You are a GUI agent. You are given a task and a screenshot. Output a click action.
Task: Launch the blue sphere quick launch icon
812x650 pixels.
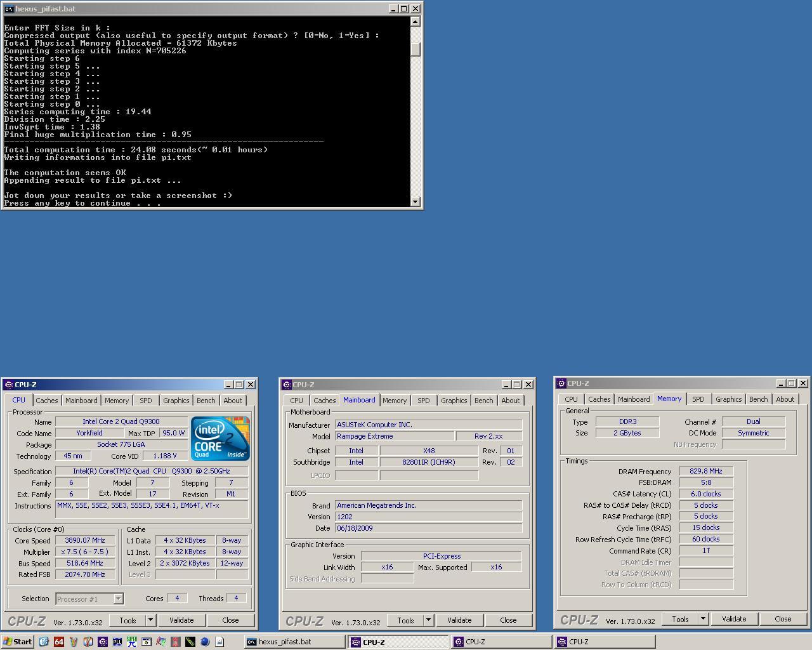(x=205, y=642)
